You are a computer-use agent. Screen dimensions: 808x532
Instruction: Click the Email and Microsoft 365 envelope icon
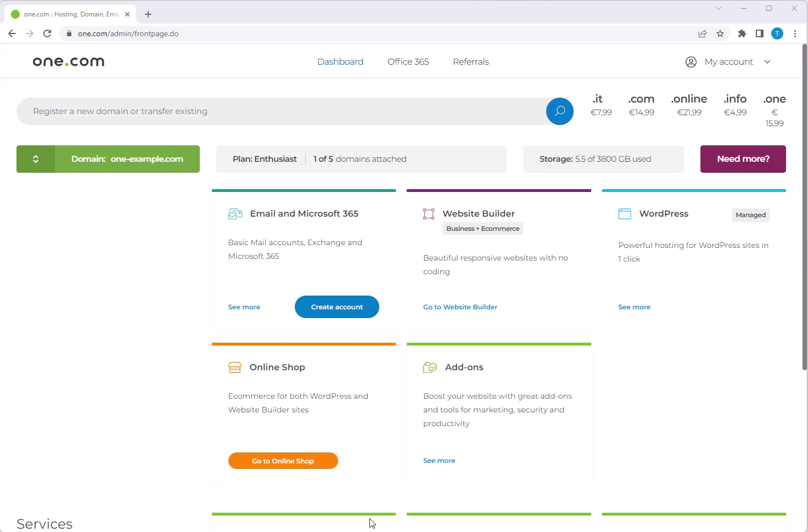[235, 214]
